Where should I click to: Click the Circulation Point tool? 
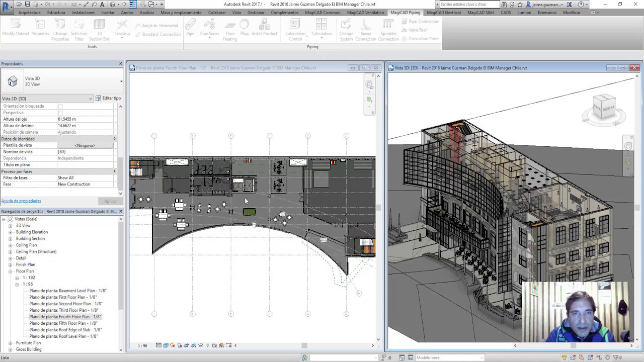click(x=420, y=39)
